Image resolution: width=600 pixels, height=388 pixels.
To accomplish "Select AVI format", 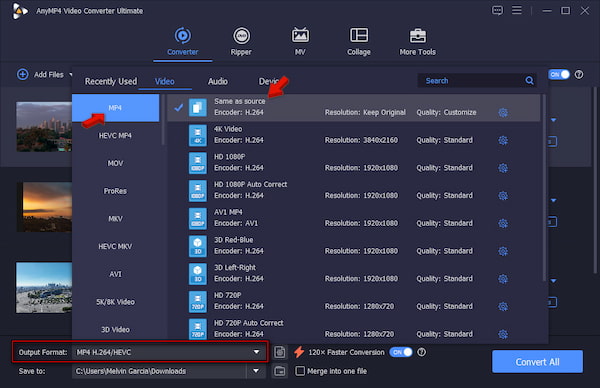I will (115, 274).
